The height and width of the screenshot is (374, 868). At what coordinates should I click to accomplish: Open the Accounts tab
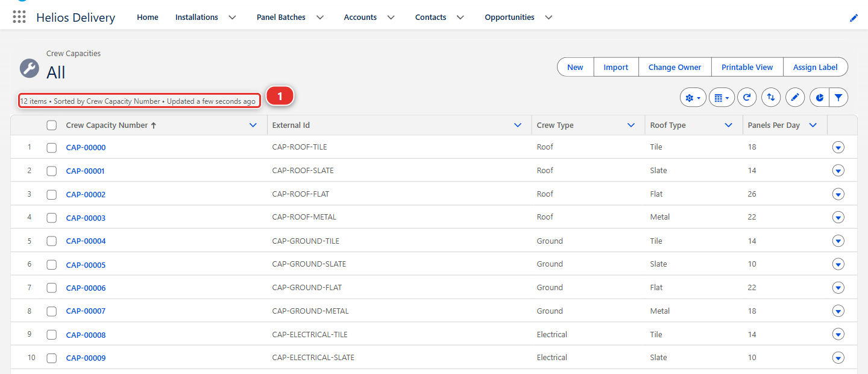360,17
